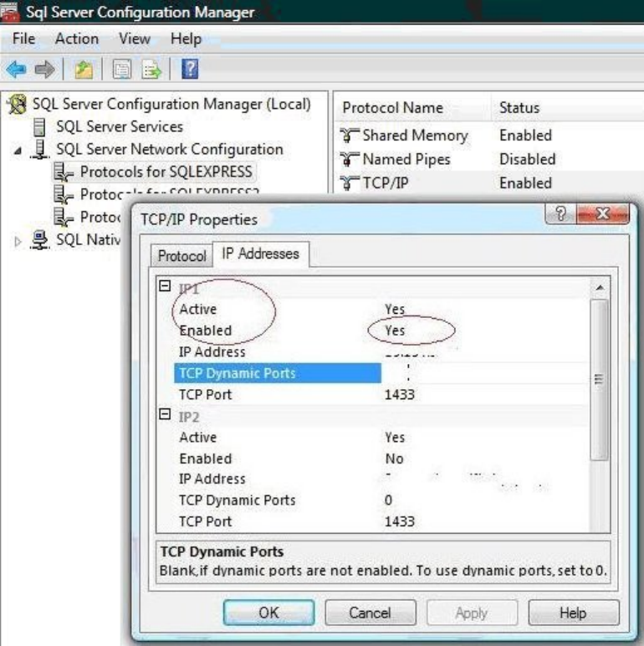
Task: Click the Enabled status of Shared Memory
Action: tap(525, 135)
